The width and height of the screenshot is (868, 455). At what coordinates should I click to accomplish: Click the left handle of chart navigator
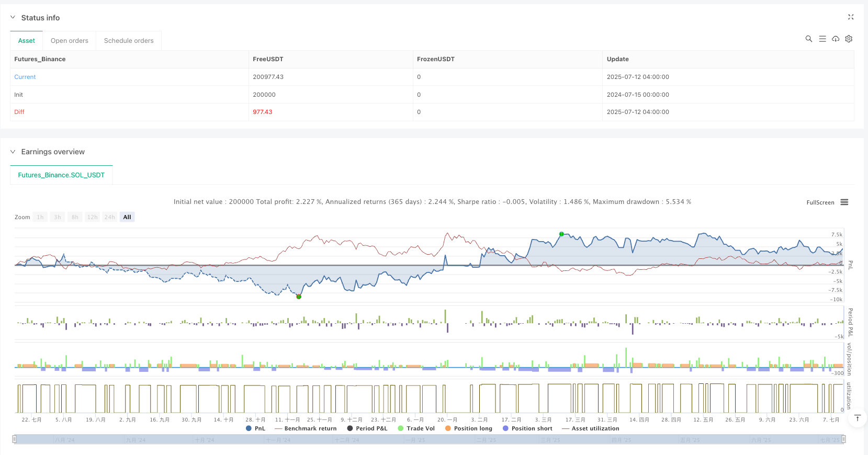tap(15, 439)
